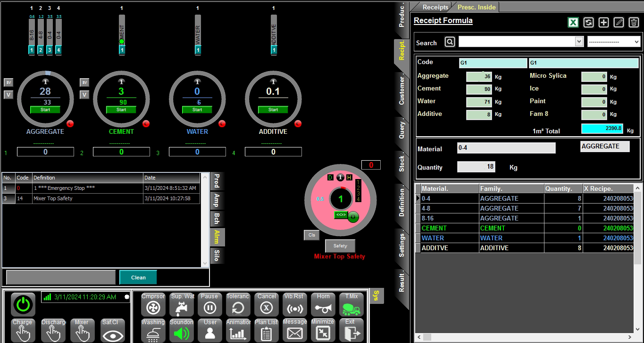Toggle aggregate silo gate 4 (0-4)
Screen dimensions: 644x343
pos(59,49)
